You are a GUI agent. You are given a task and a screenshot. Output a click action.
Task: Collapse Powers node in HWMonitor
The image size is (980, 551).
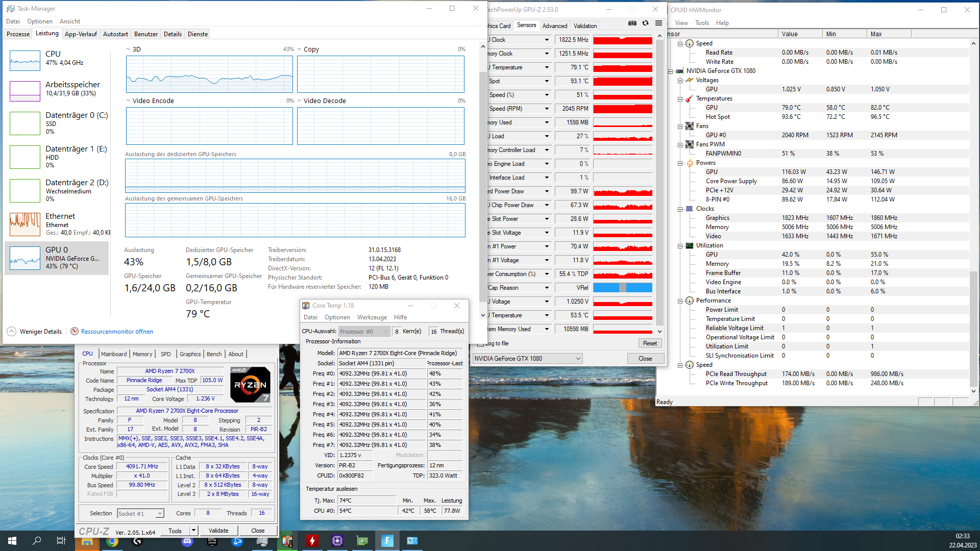680,163
